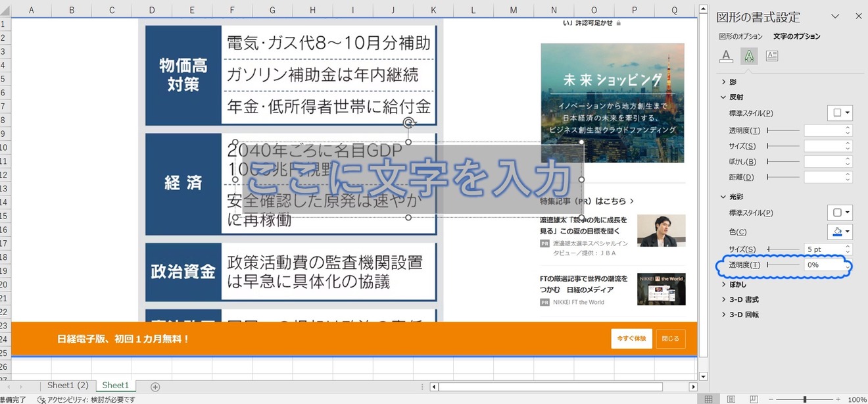Select column M header

514,10
